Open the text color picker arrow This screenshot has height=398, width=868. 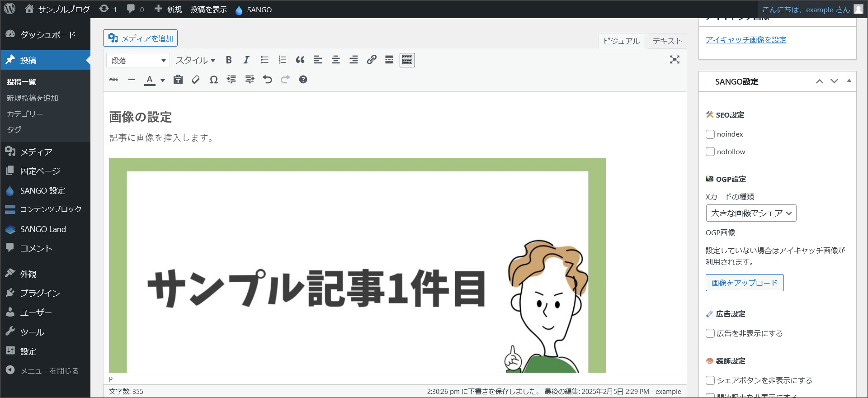point(163,81)
